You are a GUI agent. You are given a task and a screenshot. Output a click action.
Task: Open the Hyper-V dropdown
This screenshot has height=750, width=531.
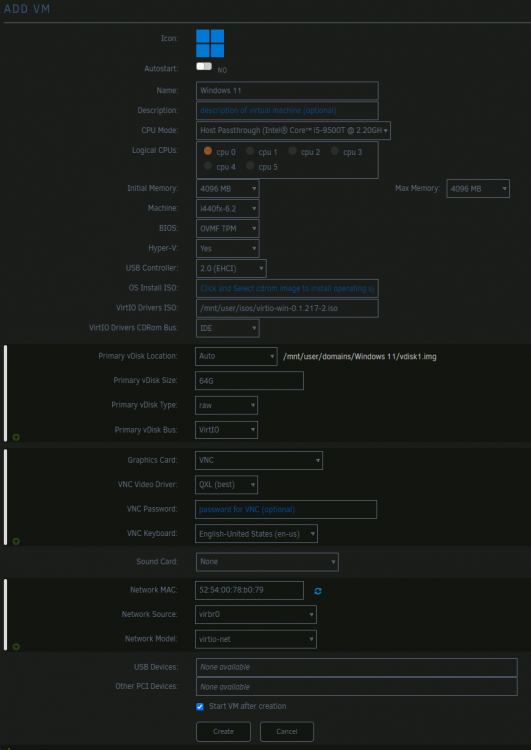tap(228, 248)
